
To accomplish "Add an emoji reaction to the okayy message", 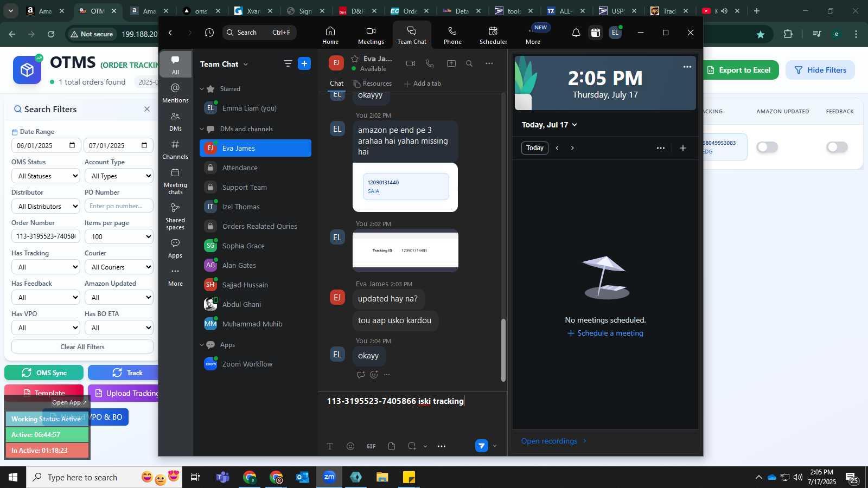I will pyautogui.click(x=374, y=375).
